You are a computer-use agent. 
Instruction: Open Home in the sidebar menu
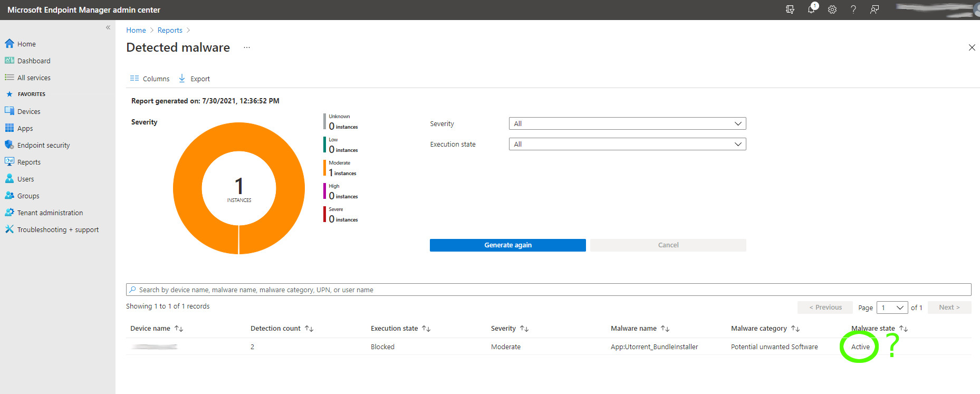[x=26, y=44]
